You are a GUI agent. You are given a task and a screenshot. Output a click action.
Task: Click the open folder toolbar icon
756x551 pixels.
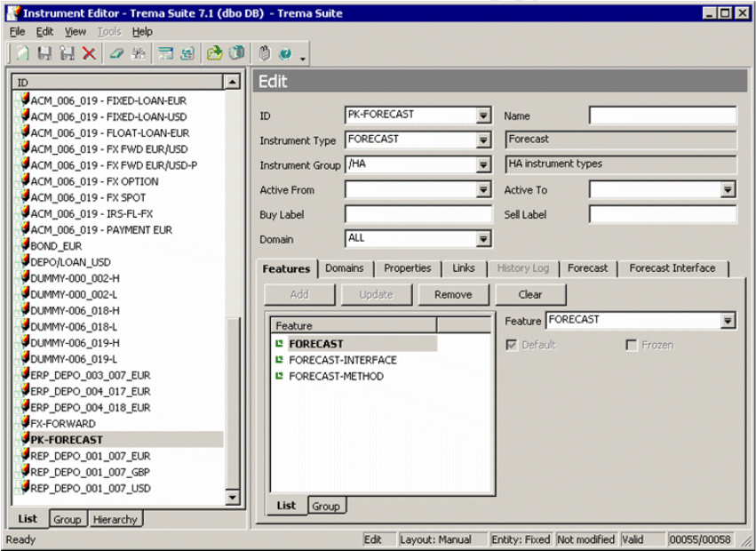click(x=215, y=54)
